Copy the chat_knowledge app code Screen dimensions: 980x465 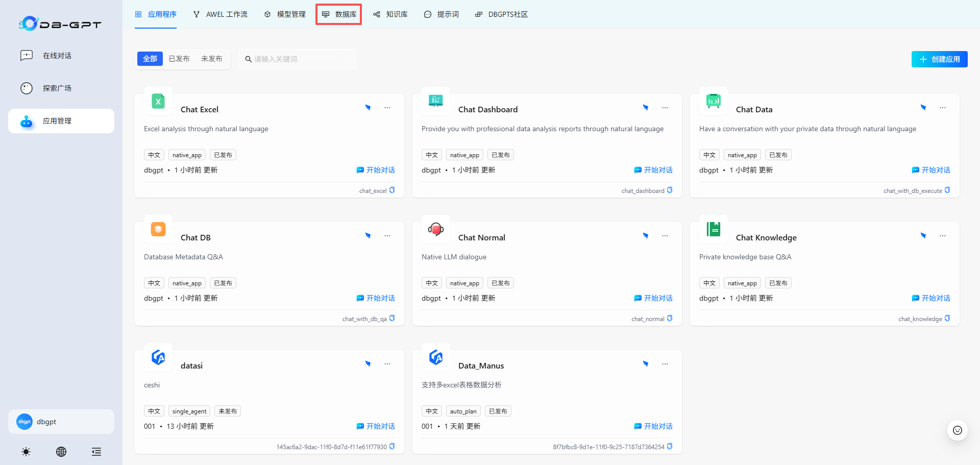click(x=947, y=319)
